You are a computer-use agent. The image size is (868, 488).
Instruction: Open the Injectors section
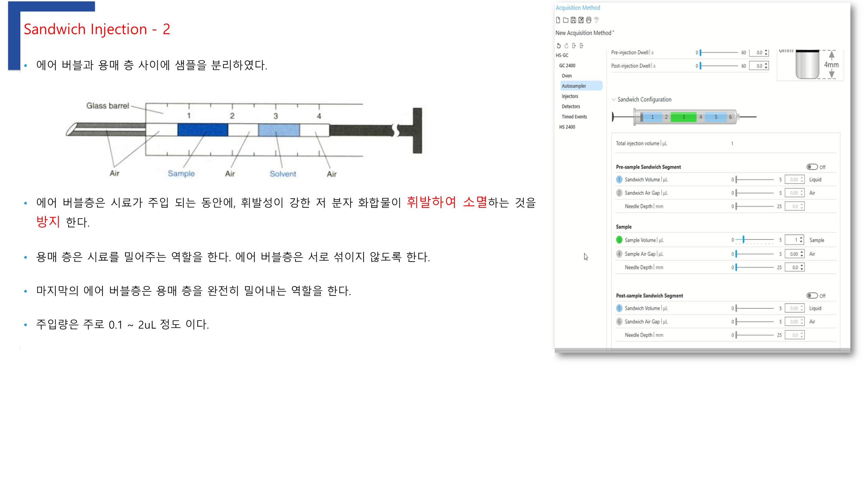570,96
